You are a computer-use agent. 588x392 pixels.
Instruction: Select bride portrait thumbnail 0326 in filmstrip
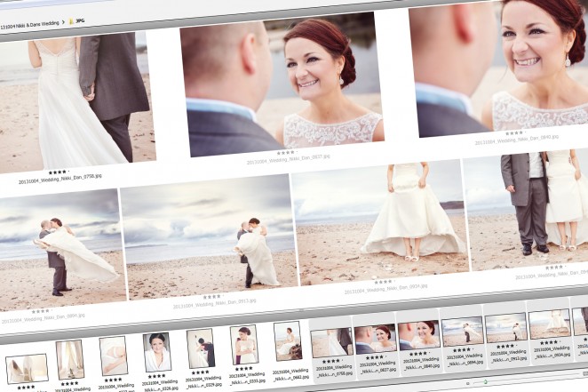click(156, 352)
